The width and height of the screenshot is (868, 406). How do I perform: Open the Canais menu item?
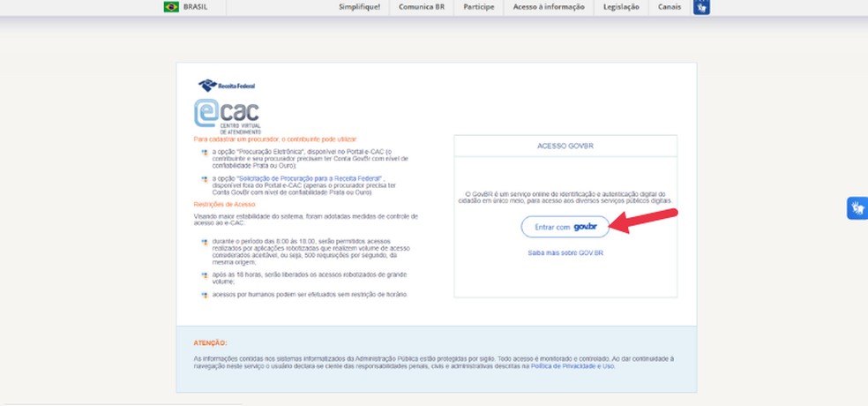point(670,7)
